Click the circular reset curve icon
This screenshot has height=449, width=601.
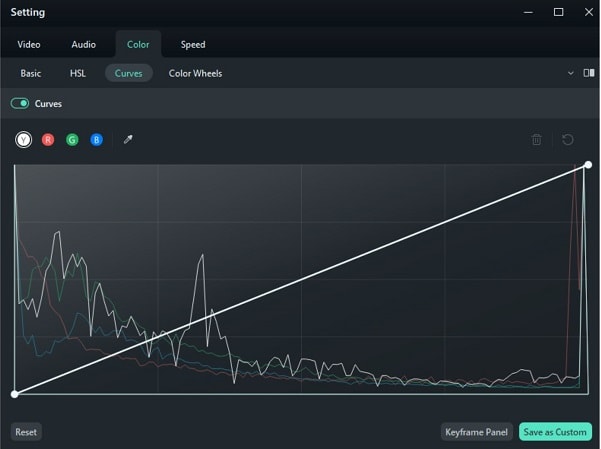[568, 140]
